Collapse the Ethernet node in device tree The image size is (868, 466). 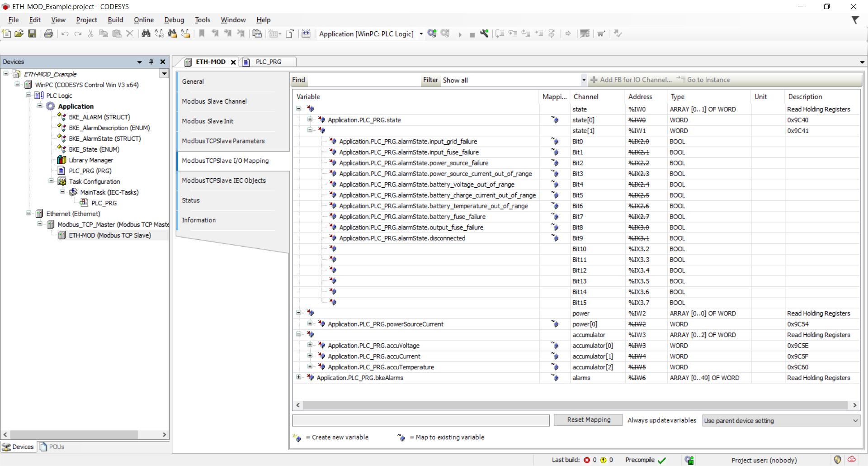click(28, 214)
